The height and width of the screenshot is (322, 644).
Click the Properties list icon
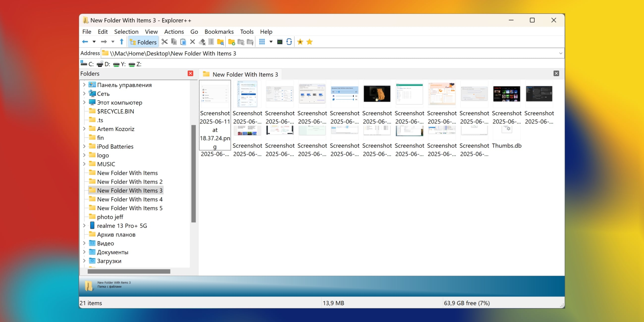211,42
